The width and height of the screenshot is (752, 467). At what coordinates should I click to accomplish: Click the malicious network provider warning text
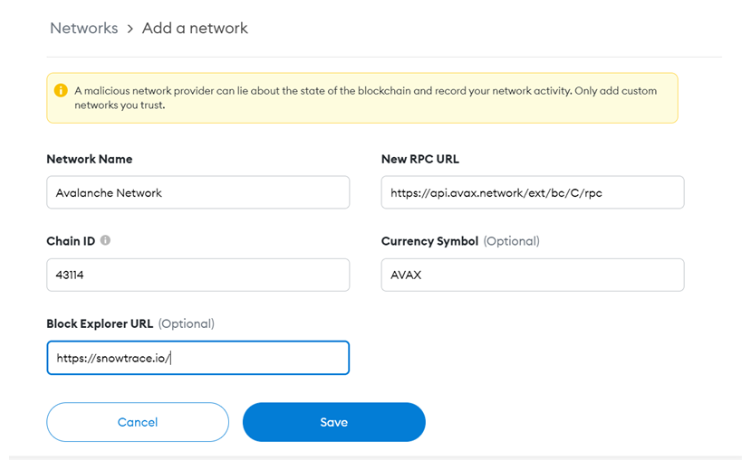click(365, 98)
